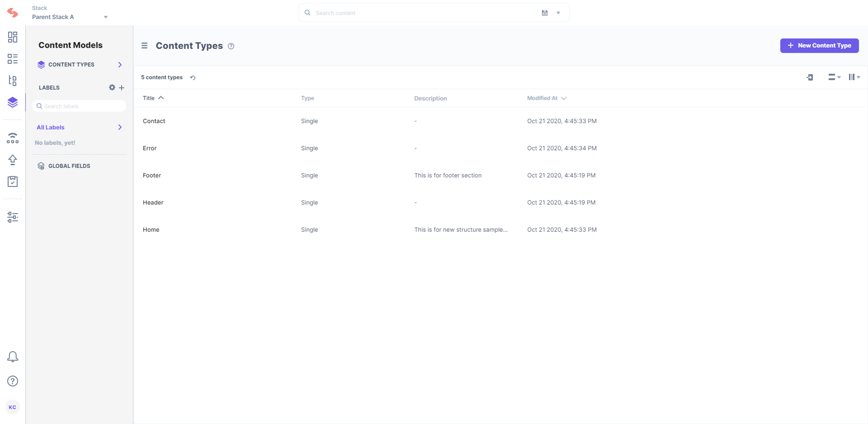Click the Contentstack logo icon
Viewport: 868px width, 424px height.
[12, 12]
